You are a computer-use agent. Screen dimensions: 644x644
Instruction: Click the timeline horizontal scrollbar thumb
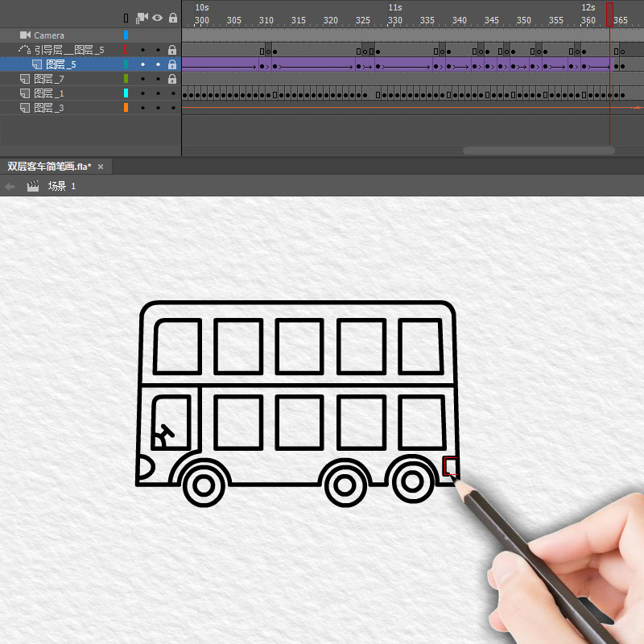[539, 151]
